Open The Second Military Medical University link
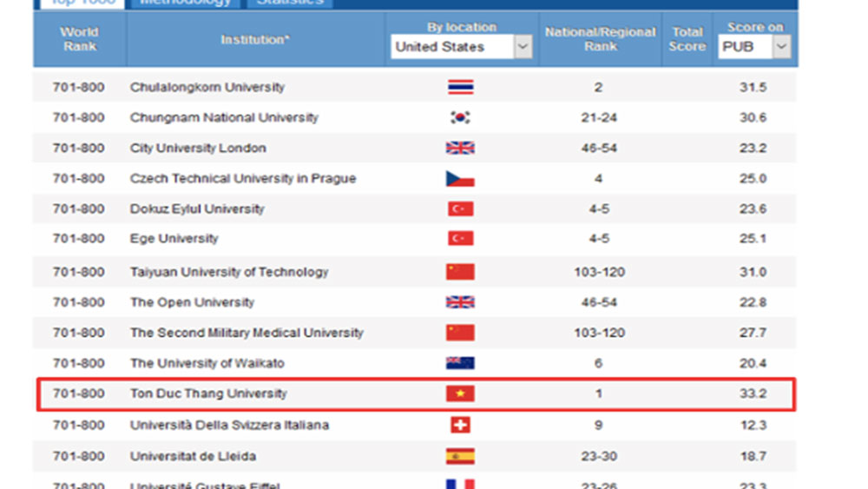Image resolution: width=868 pixels, height=489 pixels. [x=247, y=333]
